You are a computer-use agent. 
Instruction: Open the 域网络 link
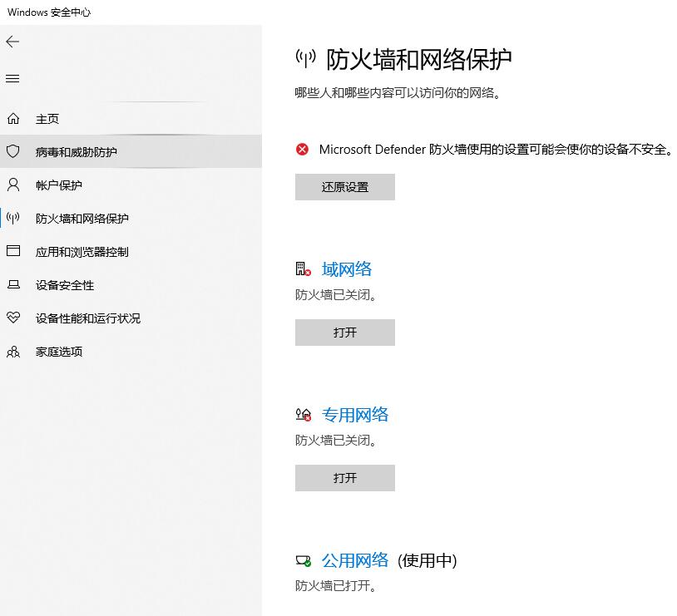click(347, 269)
